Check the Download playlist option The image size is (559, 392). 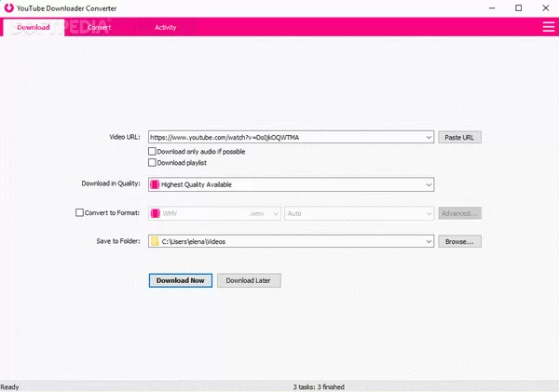click(153, 162)
